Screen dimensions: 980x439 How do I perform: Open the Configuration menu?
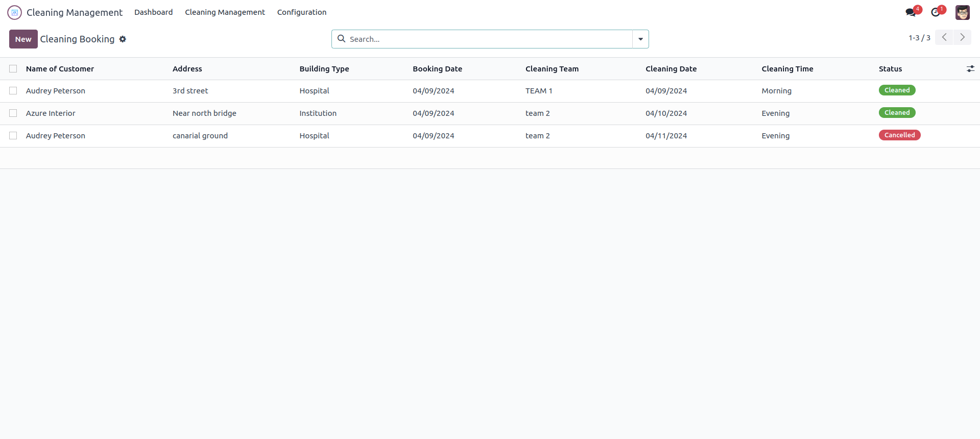tap(301, 12)
